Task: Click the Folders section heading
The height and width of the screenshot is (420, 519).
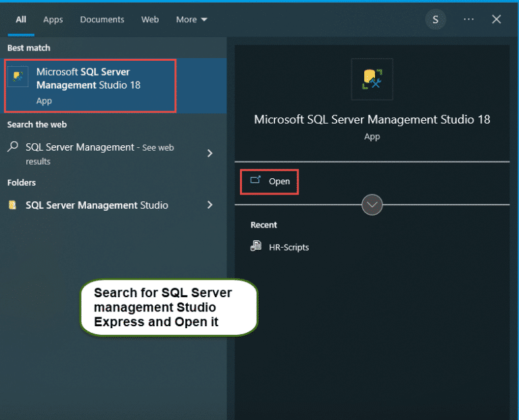Action: 22,182
